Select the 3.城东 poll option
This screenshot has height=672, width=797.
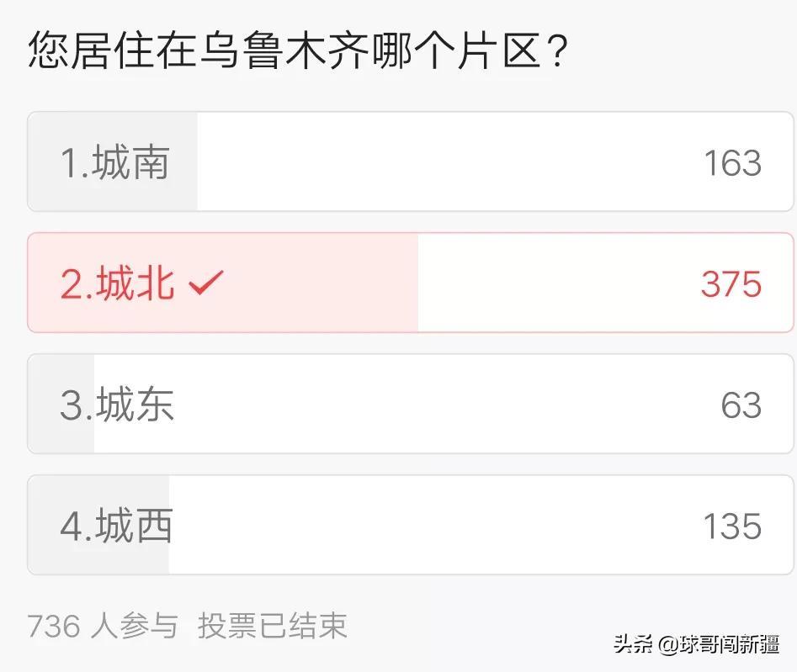(x=410, y=404)
